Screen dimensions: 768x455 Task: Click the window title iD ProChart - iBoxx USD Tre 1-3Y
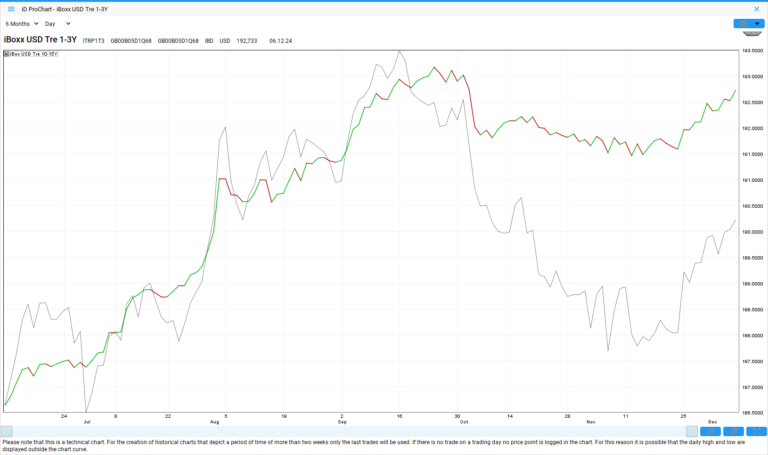click(65, 9)
